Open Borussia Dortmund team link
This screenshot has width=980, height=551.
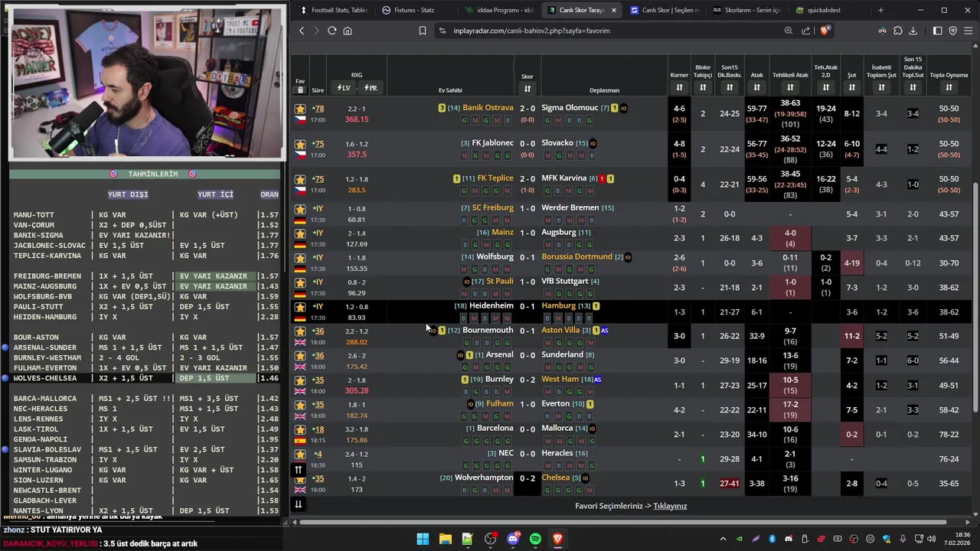click(x=577, y=256)
